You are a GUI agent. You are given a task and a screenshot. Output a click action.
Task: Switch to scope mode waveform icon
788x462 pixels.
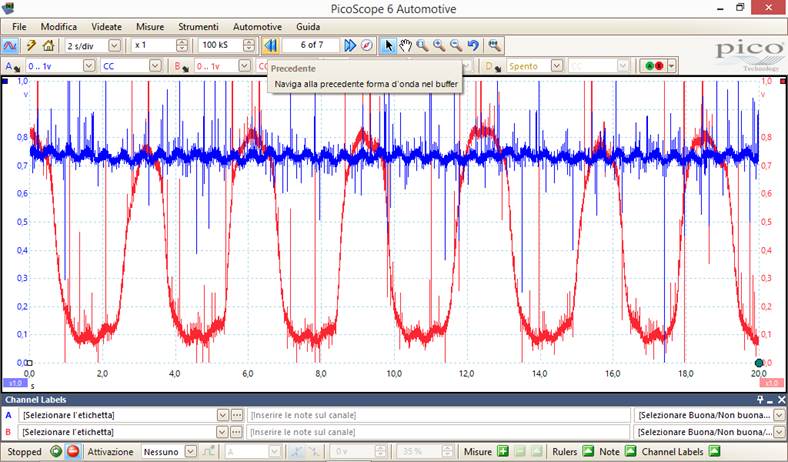[x=10, y=46]
